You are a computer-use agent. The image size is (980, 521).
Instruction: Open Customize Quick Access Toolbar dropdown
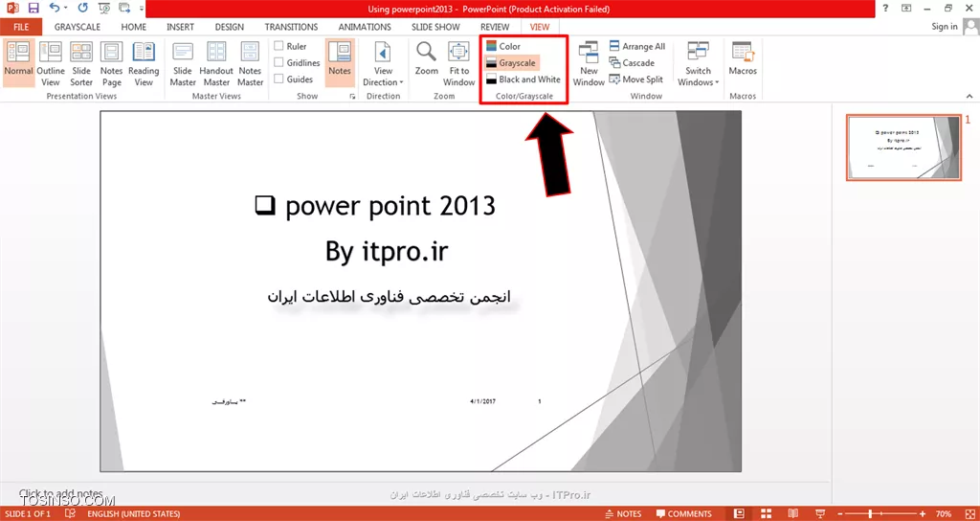point(142,9)
